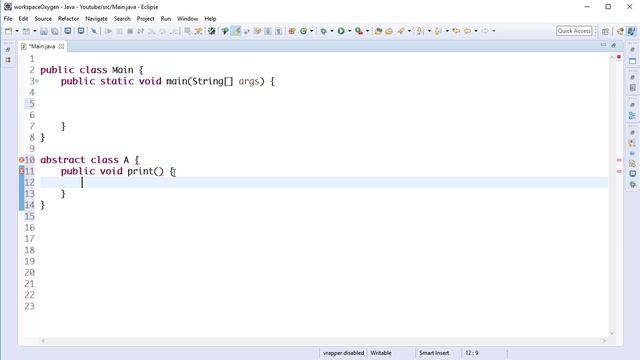This screenshot has width=640, height=360.
Task: Click the Open Task icon
Action: 389,31
